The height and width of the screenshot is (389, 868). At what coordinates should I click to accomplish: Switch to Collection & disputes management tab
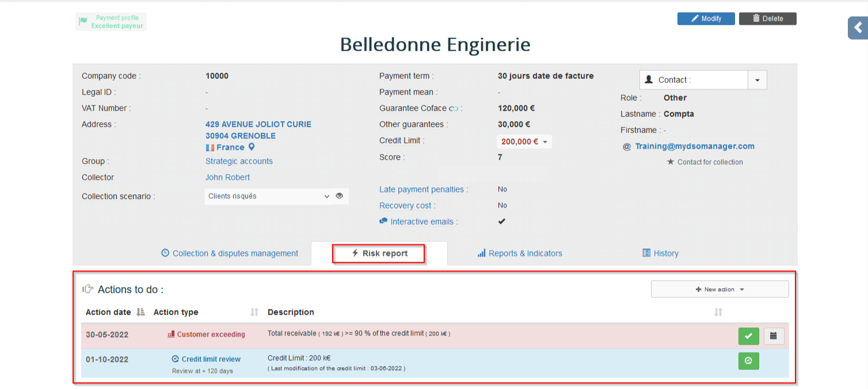point(230,254)
